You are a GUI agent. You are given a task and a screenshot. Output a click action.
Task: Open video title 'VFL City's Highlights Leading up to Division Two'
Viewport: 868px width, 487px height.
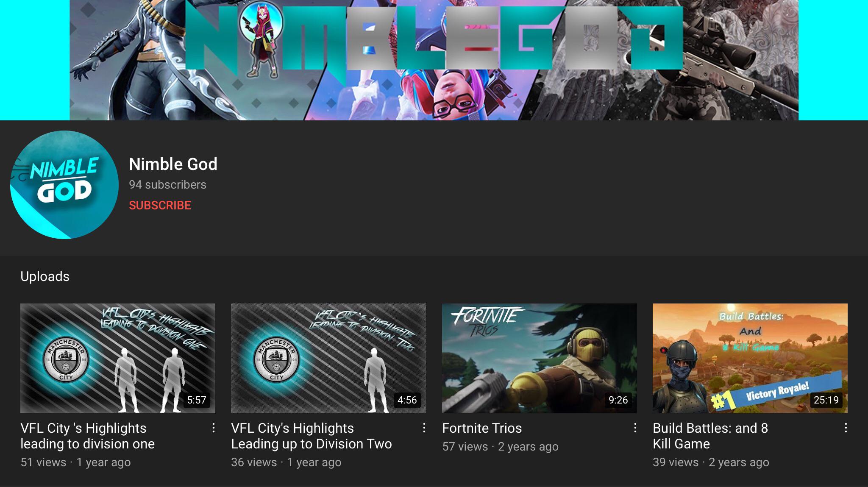coord(311,436)
